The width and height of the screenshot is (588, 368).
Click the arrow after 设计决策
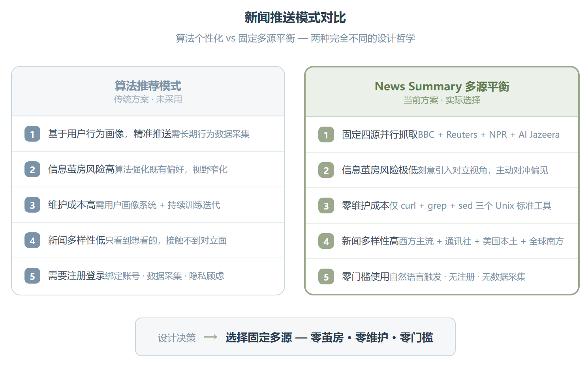211,337
